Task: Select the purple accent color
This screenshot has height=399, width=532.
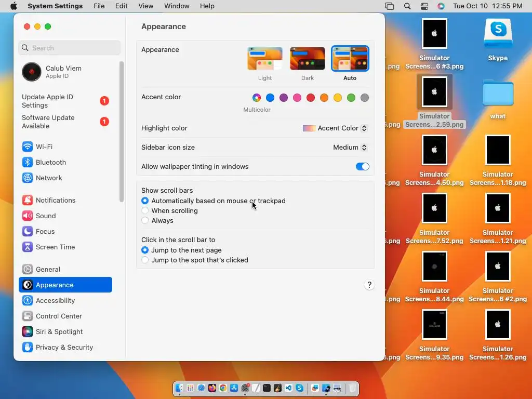Action: [x=284, y=98]
